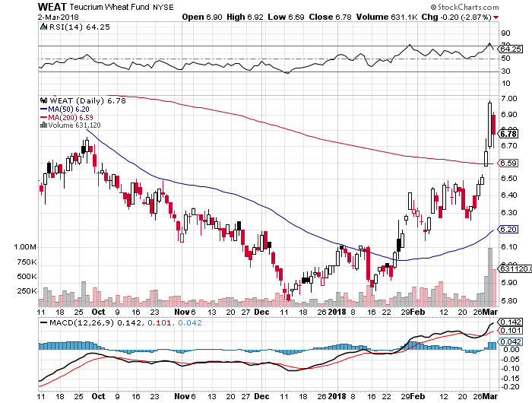
Task: Click the tallest gray volume bar
Action: coord(490,277)
